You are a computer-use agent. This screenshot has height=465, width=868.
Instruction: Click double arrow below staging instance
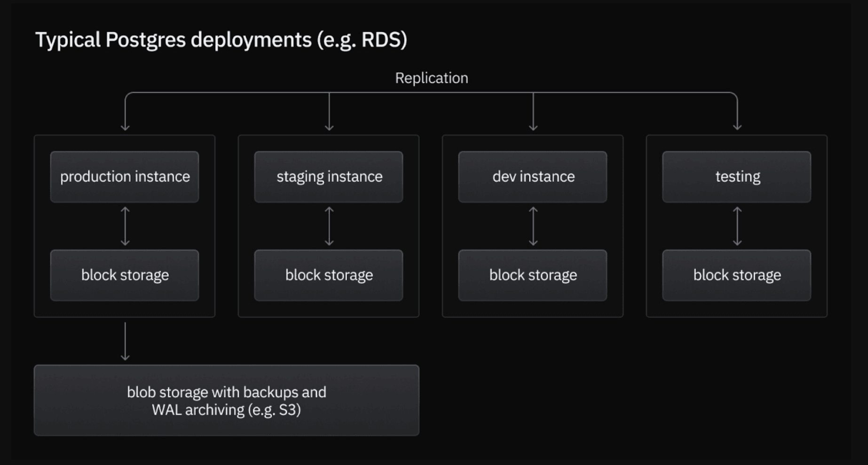click(x=329, y=226)
